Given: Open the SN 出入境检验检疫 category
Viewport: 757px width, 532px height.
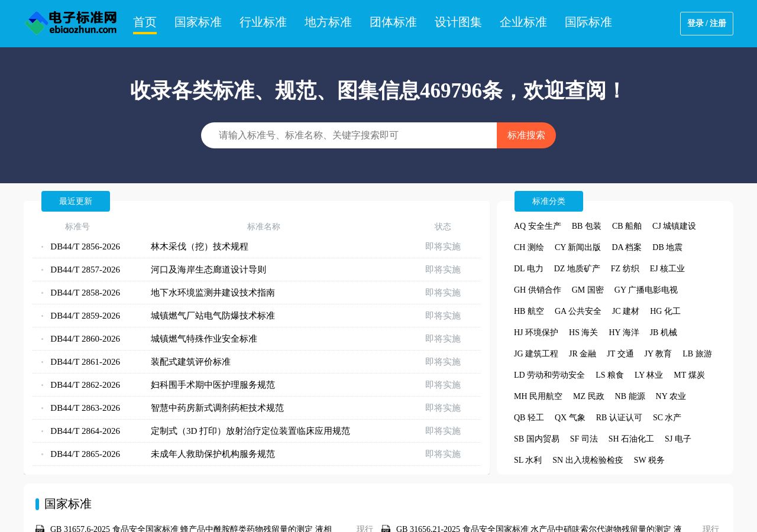Looking at the screenshot, I should 588,460.
